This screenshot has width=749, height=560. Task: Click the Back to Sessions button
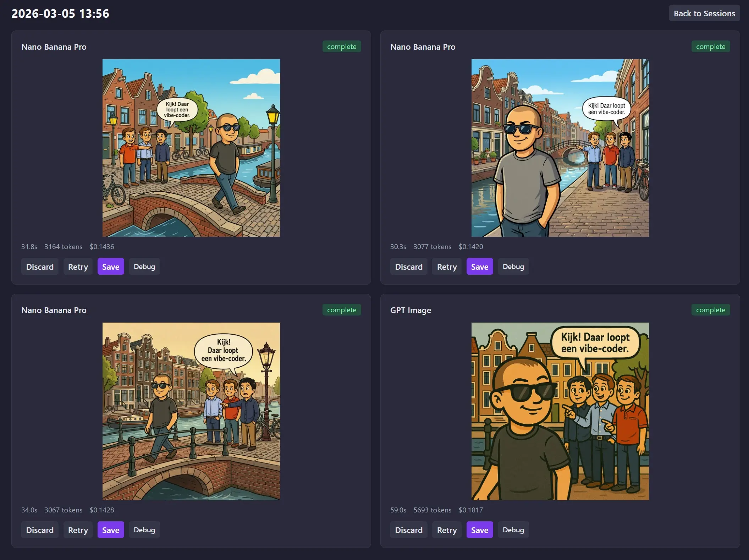704,13
